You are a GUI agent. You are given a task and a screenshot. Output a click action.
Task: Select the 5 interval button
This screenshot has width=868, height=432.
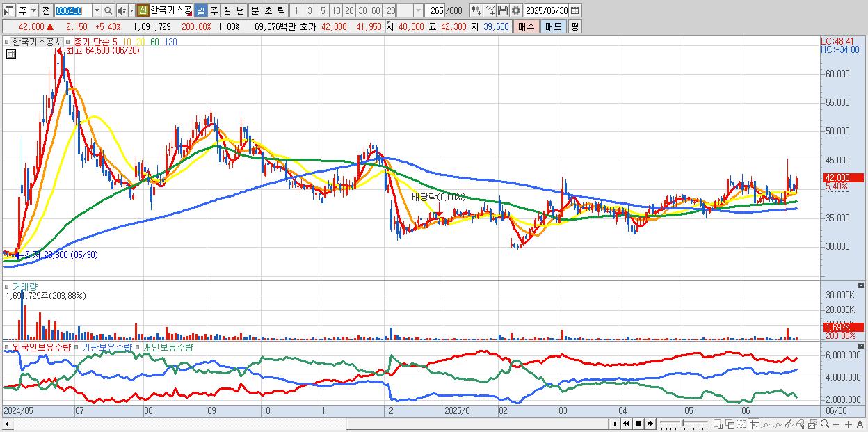coord(323,10)
